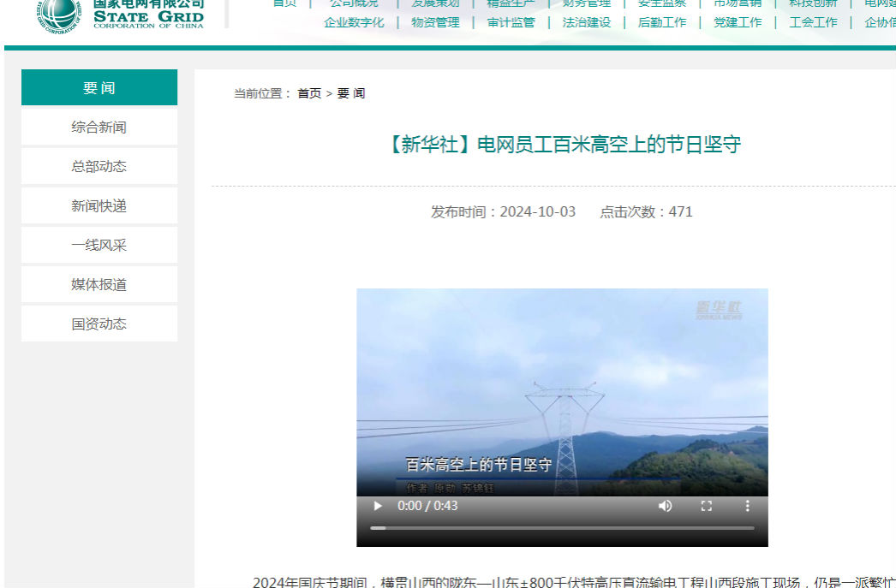Go to 一线风采 in the sidebar
The height and width of the screenshot is (588, 896).
(x=99, y=245)
